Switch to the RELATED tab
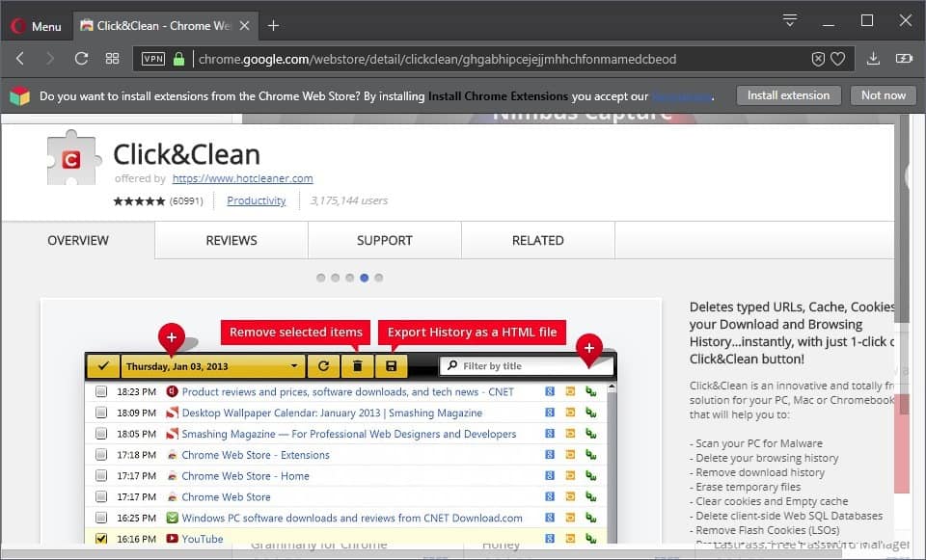Viewport: 926px width, 560px height. point(538,240)
